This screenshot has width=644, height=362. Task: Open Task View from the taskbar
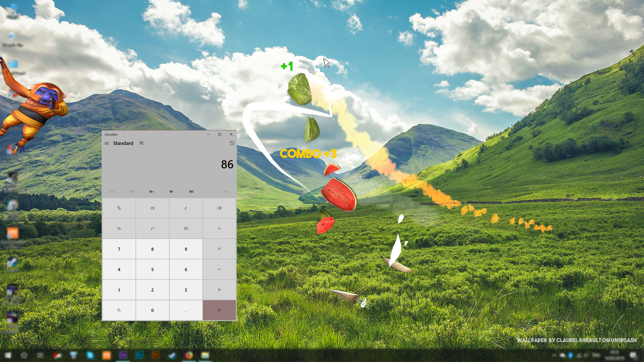[39, 356]
